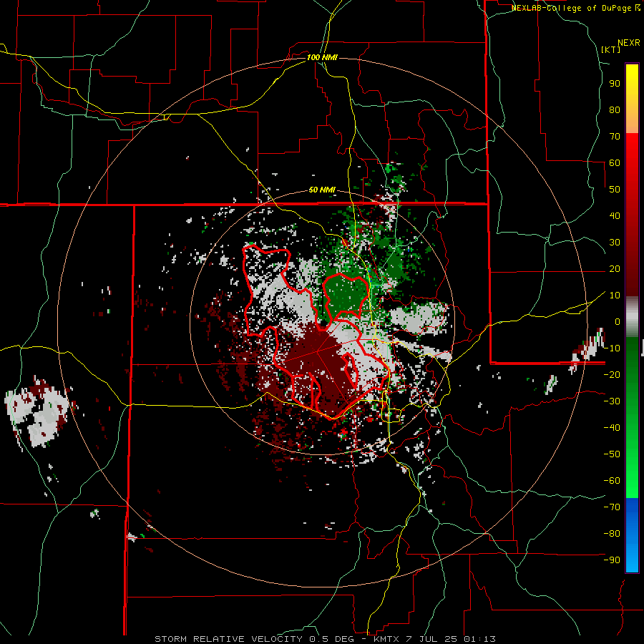The image size is (644, 644).
Task: Click the gray zero-velocity segment of the color bar
Action: click(632, 317)
